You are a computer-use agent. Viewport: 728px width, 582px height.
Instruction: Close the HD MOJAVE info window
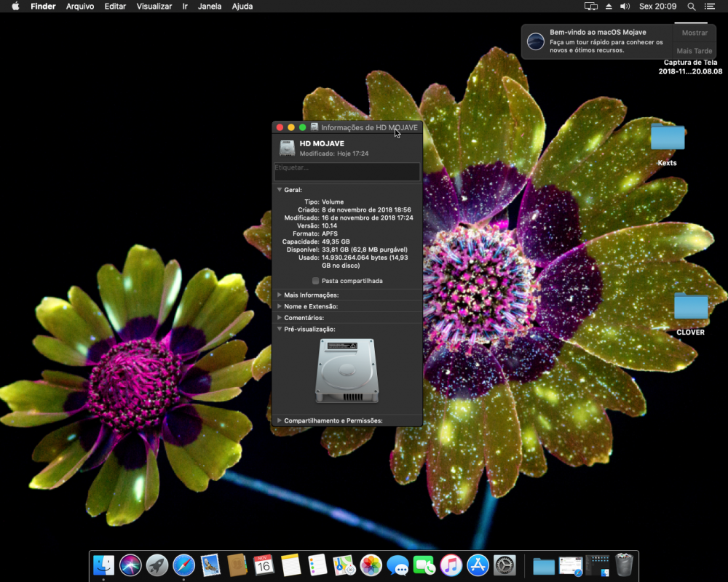click(x=280, y=127)
